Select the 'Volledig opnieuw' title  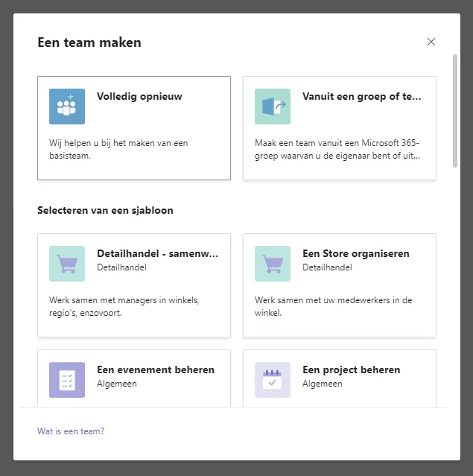(x=139, y=96)
